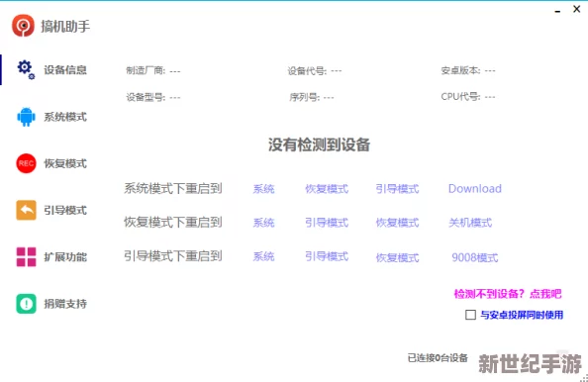Screen dimensions: 588x382
Task: Click the orange back-arrow 引导模式 icon
Action: click(27, 210)
